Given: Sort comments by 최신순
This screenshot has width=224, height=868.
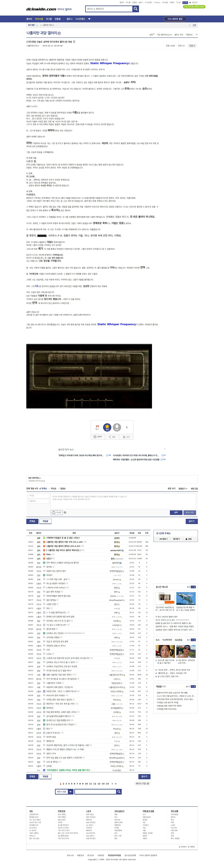Looking at the screenshot, I should point(53,489).
